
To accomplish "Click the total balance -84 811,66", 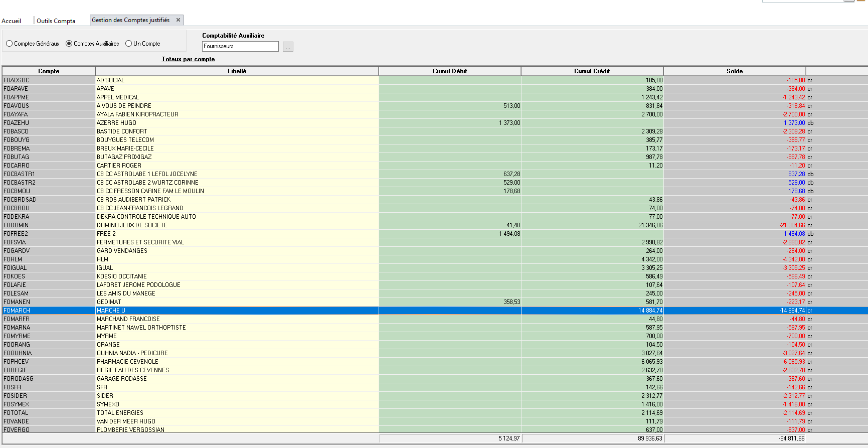I will [792, 438].
